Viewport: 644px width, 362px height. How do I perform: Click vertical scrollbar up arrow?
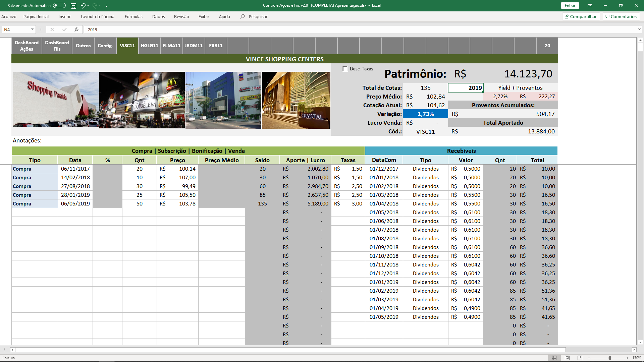click(x=640, y=40)
